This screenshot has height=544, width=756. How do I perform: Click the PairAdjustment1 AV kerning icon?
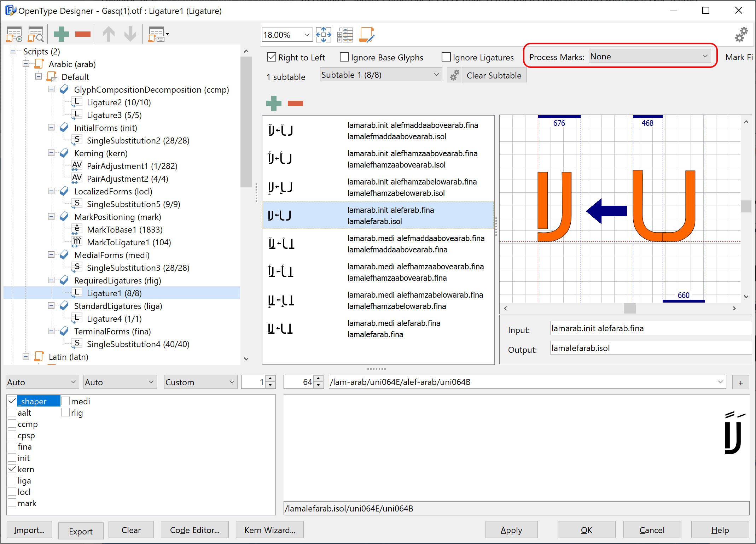tap(77, 166)
